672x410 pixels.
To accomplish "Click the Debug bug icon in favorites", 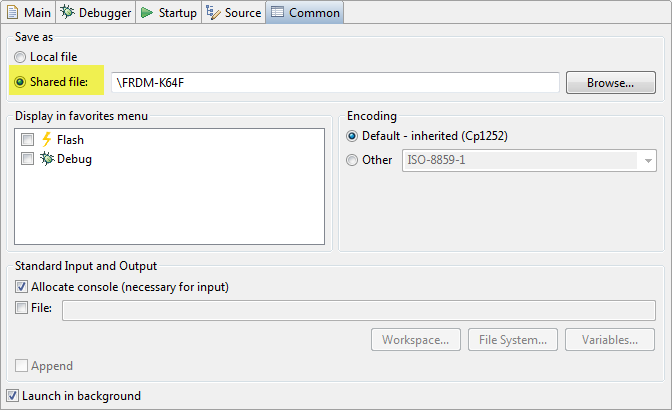I will click(x=46, y=159).
